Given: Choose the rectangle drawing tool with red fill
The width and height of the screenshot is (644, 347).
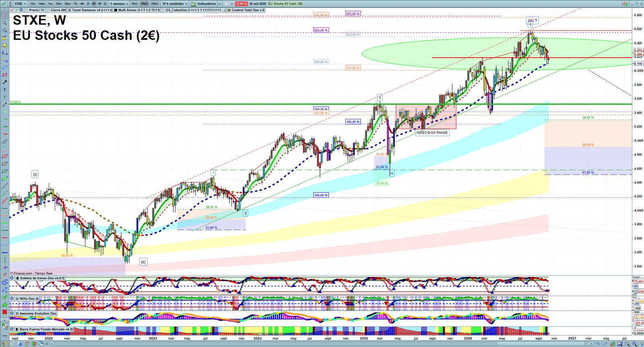Looking at the screenshot, I should point(4,75).
